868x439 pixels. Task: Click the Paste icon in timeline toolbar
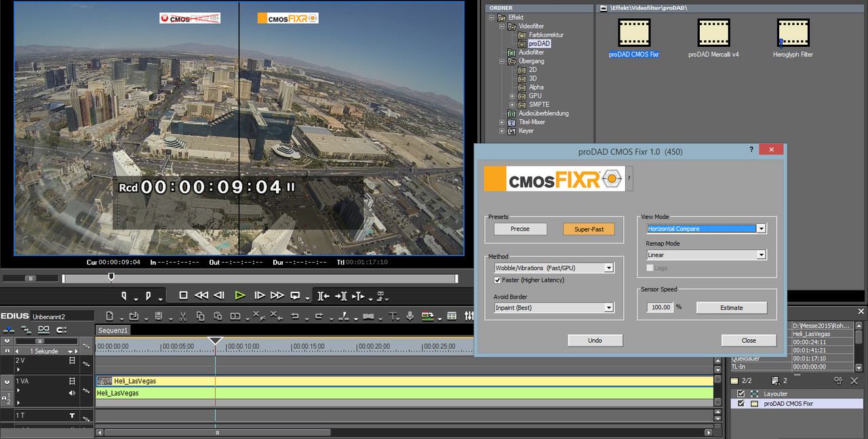(x=218, y=316)
